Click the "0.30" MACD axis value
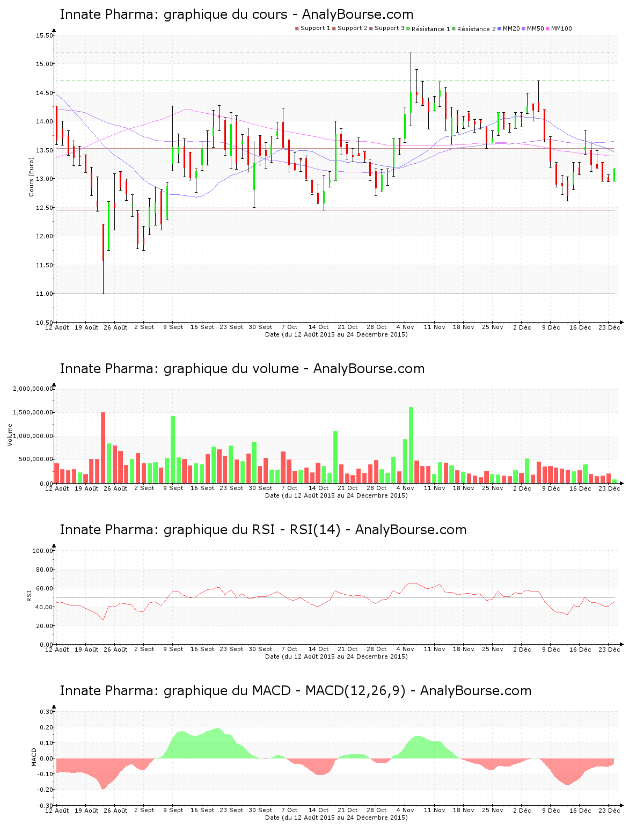The image size is (644, 832). pyautogui.click(x=47, y=712)
